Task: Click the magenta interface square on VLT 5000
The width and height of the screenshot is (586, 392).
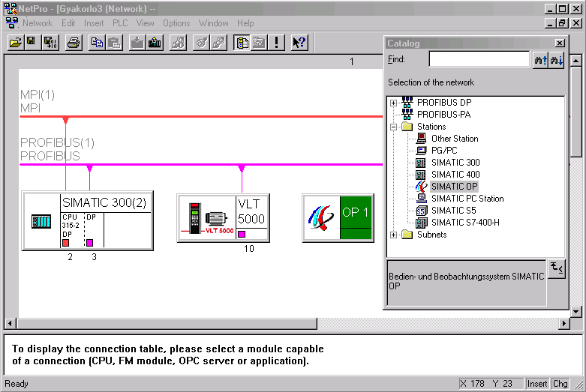Action: click(242, 234)
